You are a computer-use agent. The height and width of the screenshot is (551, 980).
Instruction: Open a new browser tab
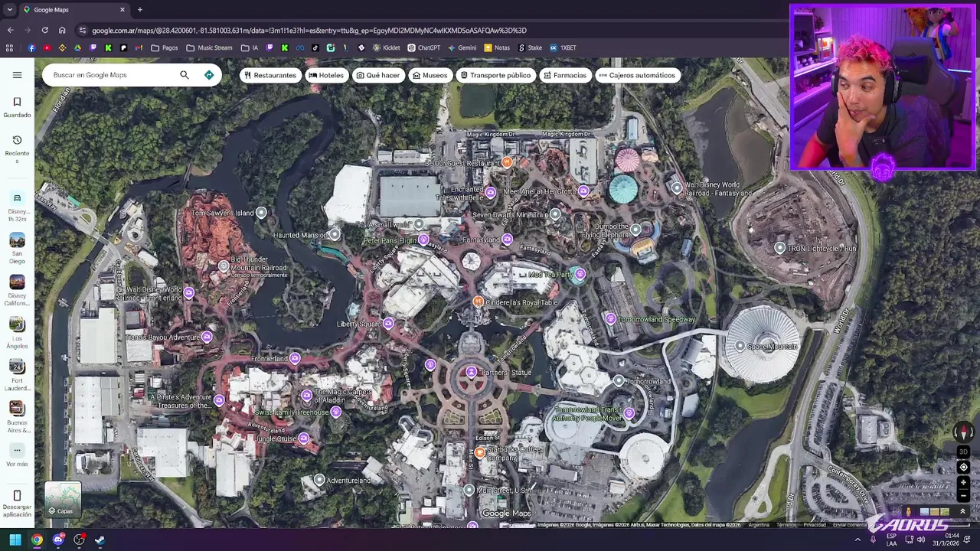139,9
